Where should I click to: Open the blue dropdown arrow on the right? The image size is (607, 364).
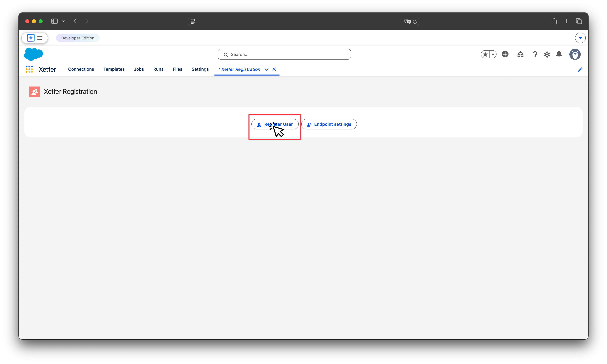pos(580,38)
